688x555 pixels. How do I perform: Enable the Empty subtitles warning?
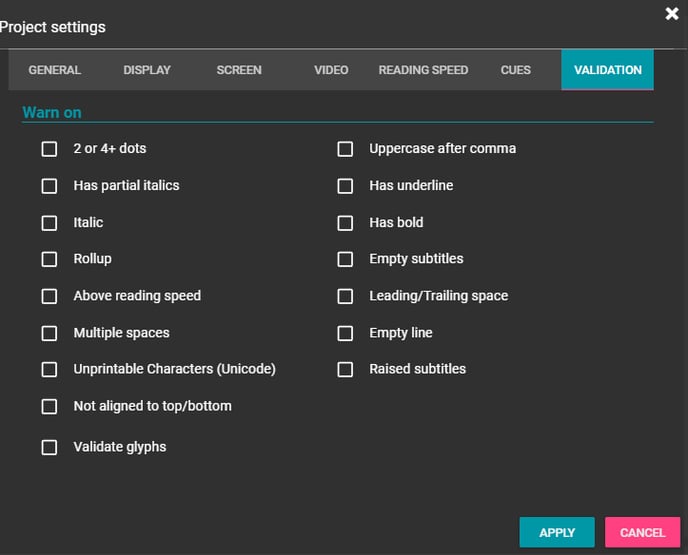(345, 259)
